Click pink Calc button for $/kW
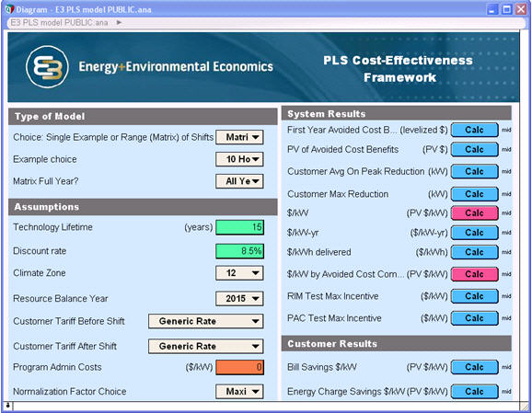Screen dimensions: 532x413 pos(475,213)
